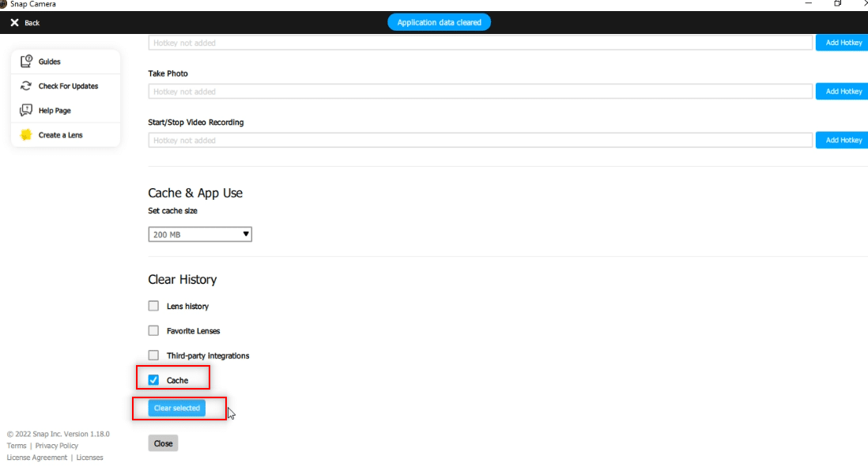
Task: Go Back from settings
Action: pos(25,23)
